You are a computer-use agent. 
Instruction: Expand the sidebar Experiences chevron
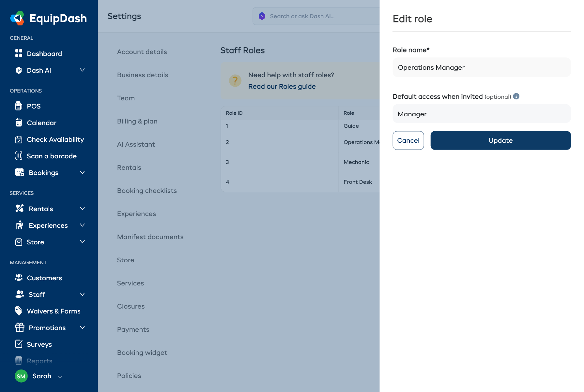(x=83, y=225)
